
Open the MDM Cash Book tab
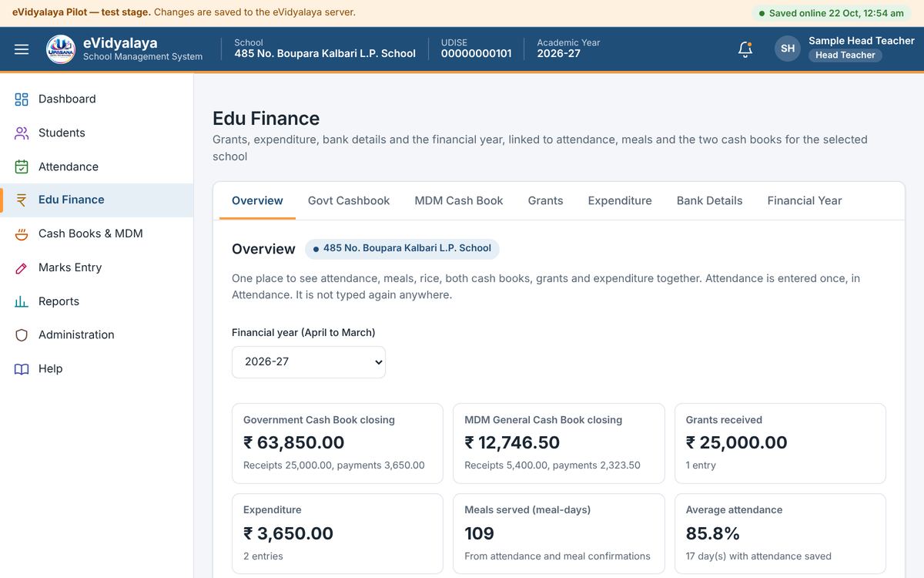(x=459, y=200)
